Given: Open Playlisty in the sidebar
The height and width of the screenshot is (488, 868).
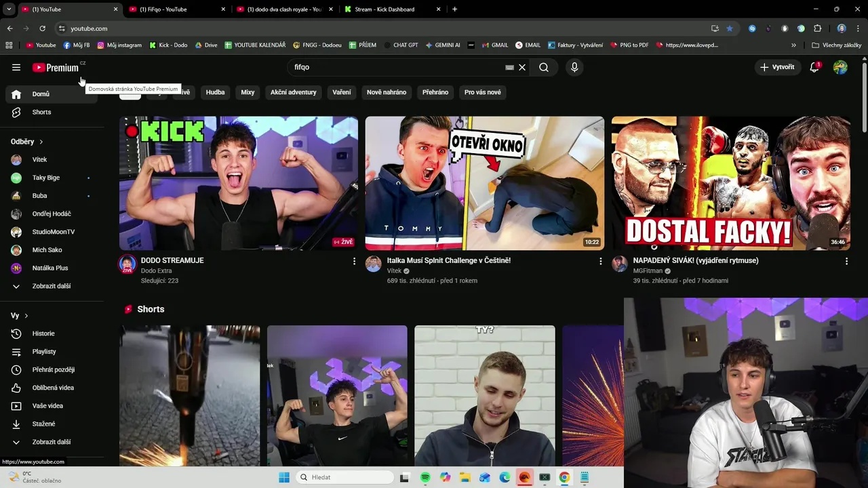Looking at the screenshot, I should coord(52,352).
